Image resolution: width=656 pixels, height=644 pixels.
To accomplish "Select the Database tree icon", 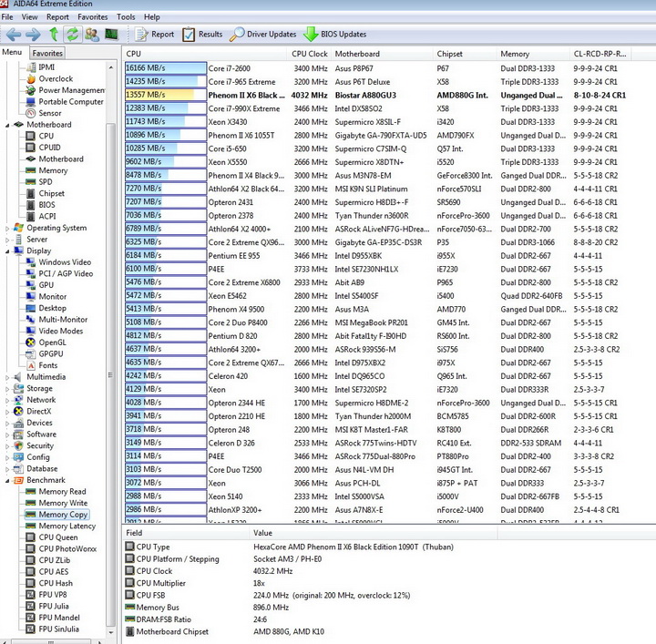I will [18, 469].
